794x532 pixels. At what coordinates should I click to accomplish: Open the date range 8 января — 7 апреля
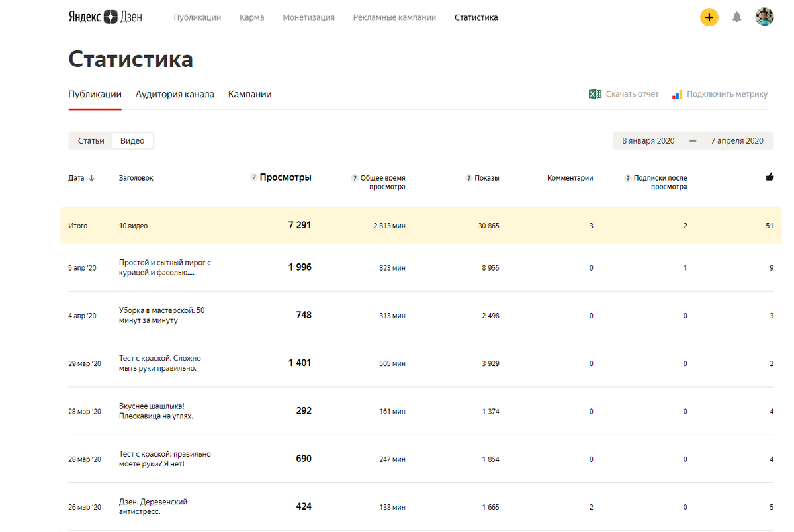point(692,140)
